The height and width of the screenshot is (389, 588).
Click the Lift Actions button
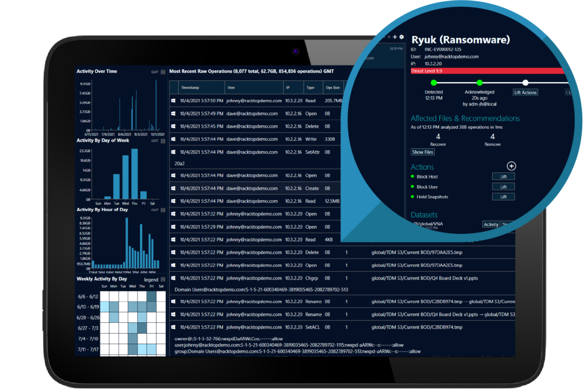tap(525, 93)
